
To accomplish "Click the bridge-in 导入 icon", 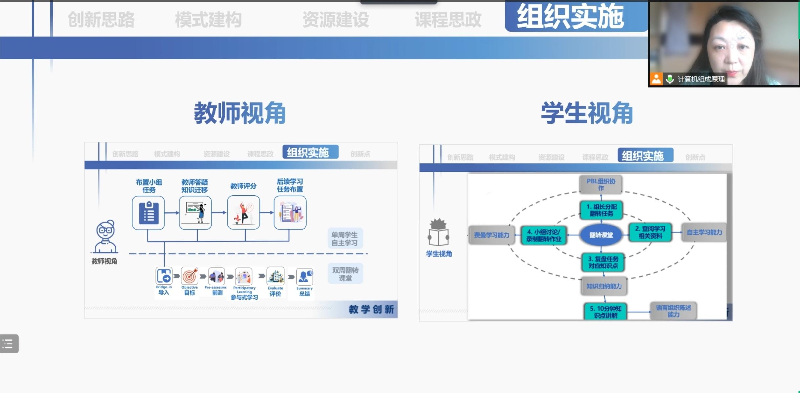I will point(164,276).
